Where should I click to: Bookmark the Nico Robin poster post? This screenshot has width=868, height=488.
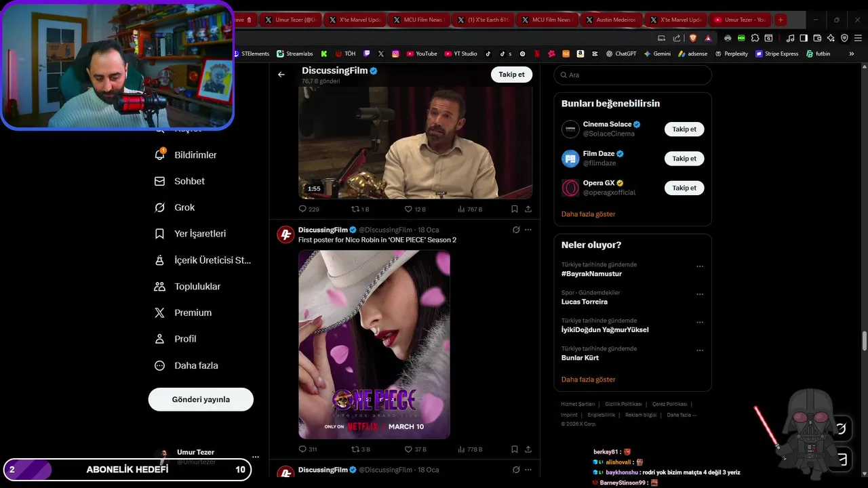click(x=515, y=449)
